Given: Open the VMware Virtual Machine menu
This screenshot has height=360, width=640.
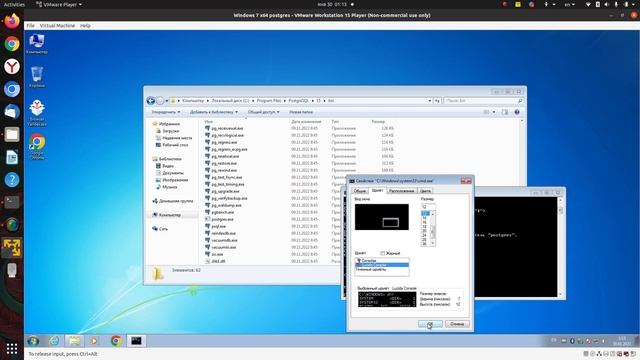Looking at the screenshot, I should 57,25.
